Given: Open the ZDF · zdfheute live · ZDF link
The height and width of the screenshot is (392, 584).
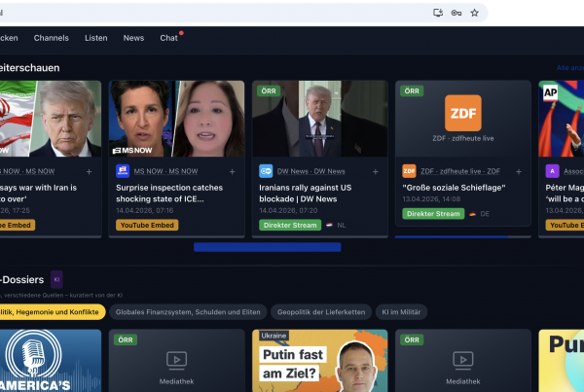Looking at the screenshot, I should tap(460, 171).
